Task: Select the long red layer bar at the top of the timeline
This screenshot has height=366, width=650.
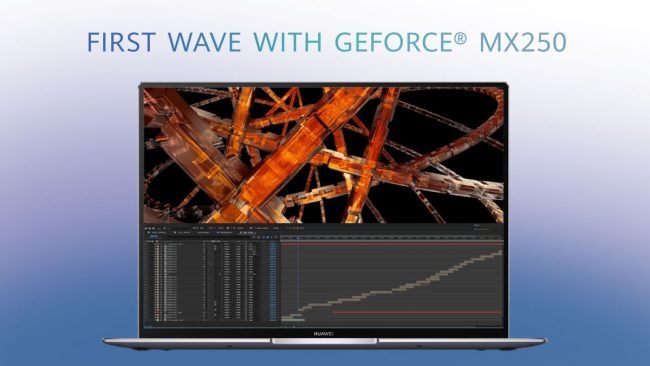Action: coord(392,244)
